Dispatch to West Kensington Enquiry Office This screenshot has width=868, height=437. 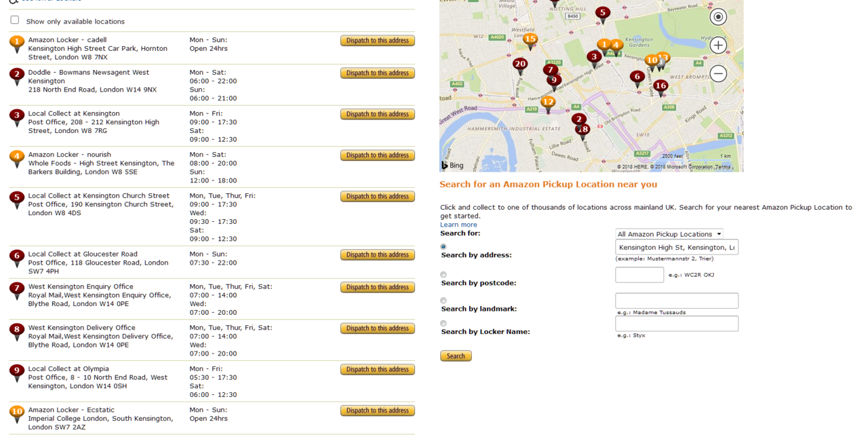[x=378, y=288]
